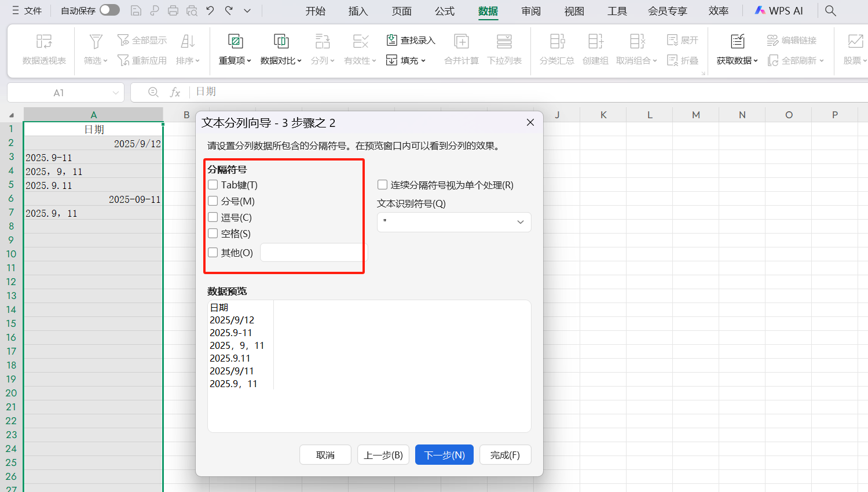The height and width of the screenshot is (492, 868).
Task: Click the 获取数据 get data icon
Action: point(737,42)
